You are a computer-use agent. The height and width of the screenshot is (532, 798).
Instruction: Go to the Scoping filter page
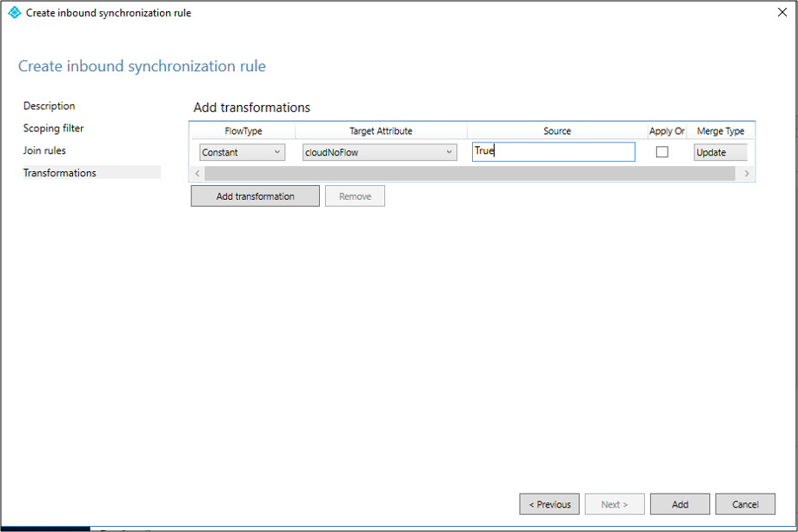(53, 129)
